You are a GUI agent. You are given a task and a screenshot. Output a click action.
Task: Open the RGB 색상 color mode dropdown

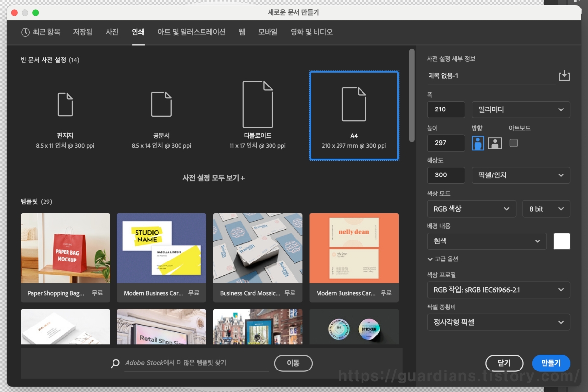click(471, 209)
